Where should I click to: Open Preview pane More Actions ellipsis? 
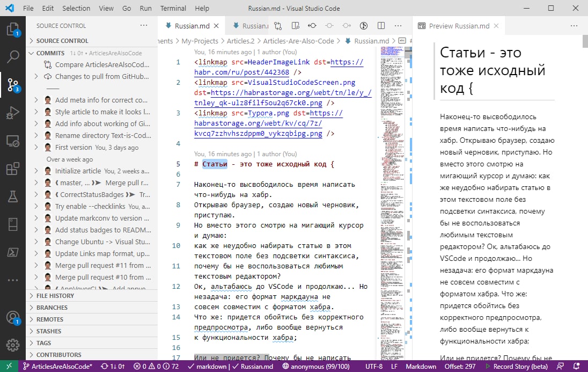click(x=574, y=26)
